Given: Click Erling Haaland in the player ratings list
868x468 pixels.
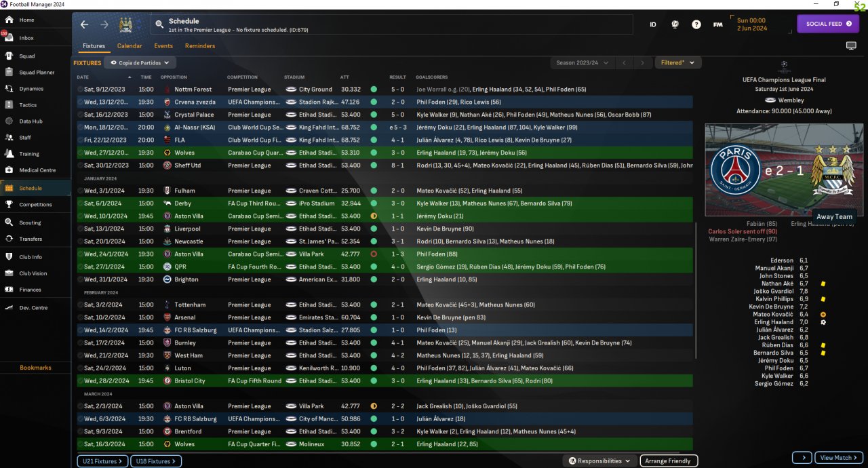Looking at the screenshot, I should click(x=774, y=322).
